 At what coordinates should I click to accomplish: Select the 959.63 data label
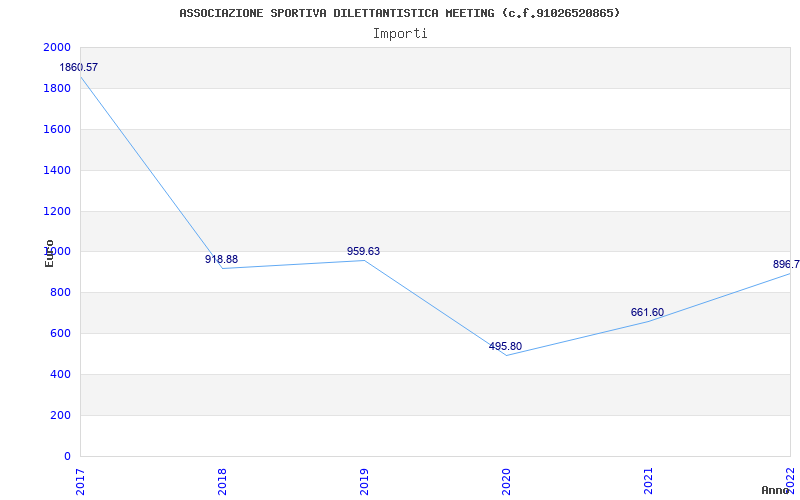(363, 251)
